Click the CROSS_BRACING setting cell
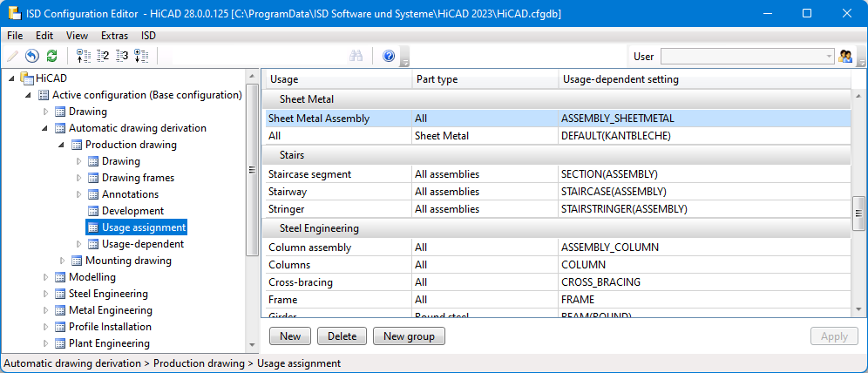Screen dimensions: 868x373 [x=704, y=282]
